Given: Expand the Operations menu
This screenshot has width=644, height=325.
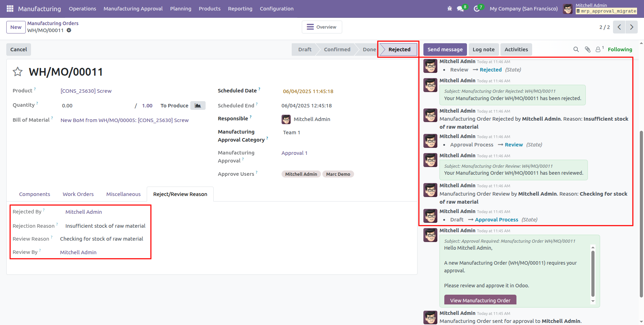Looking at the screenshot, I should pos(82,9).
